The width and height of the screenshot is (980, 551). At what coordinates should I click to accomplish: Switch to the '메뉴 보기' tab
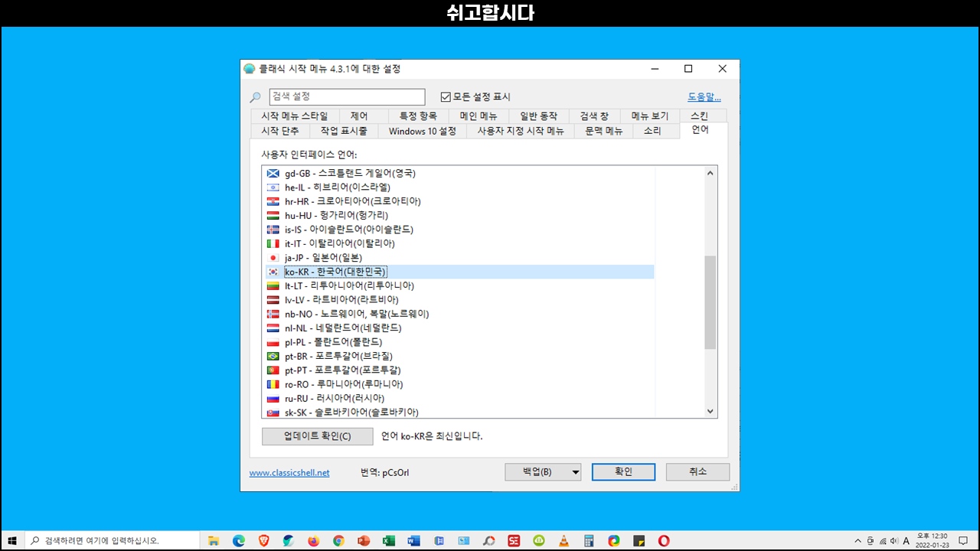(x=649, y=116)
